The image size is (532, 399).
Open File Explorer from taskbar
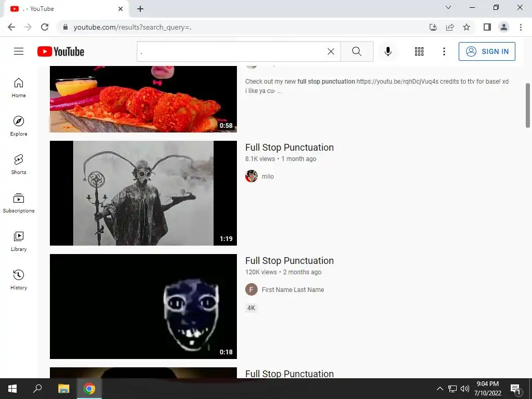tap(63, 389)
